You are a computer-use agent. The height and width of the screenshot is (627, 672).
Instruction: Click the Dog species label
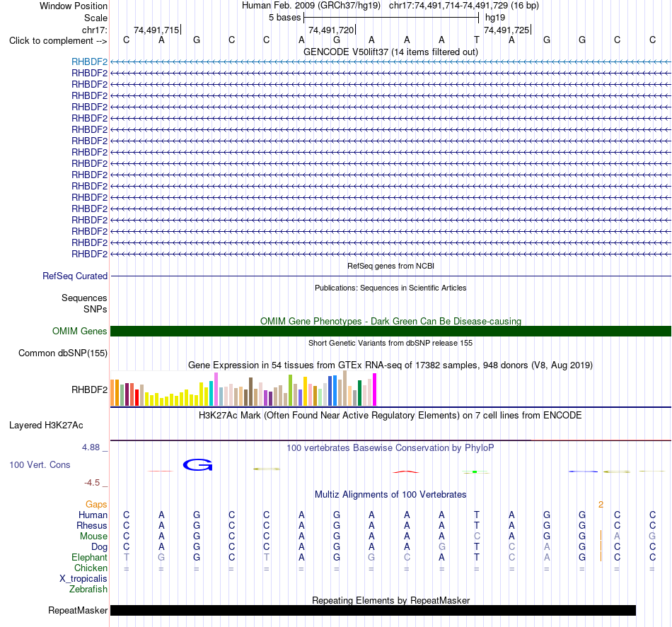(100, 547)
